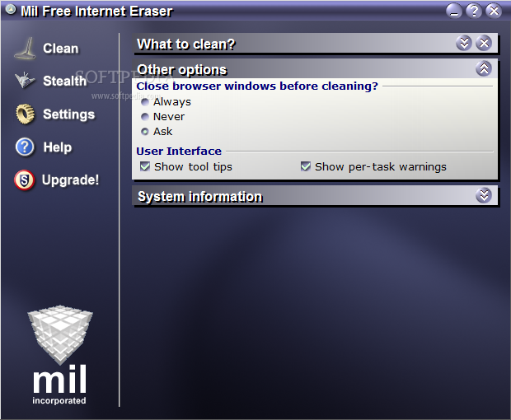
Task: Open the Stealth section
Action: 64,81
